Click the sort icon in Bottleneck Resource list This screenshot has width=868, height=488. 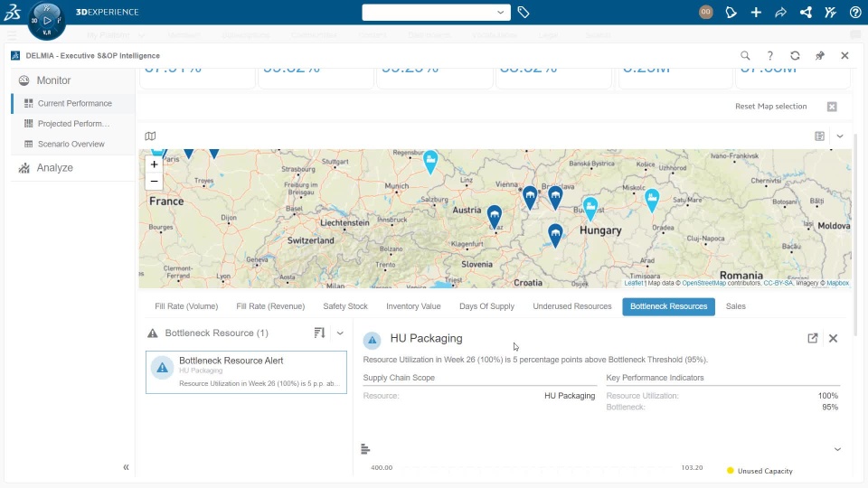click(319, 333)
